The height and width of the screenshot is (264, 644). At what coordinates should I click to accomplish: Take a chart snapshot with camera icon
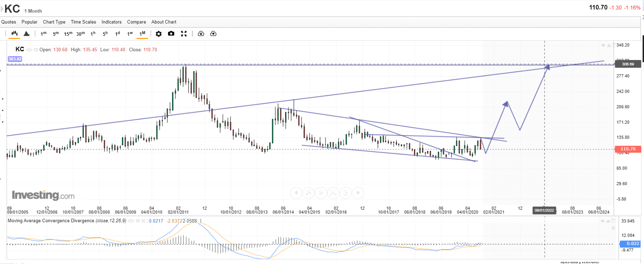pos(171,34)
